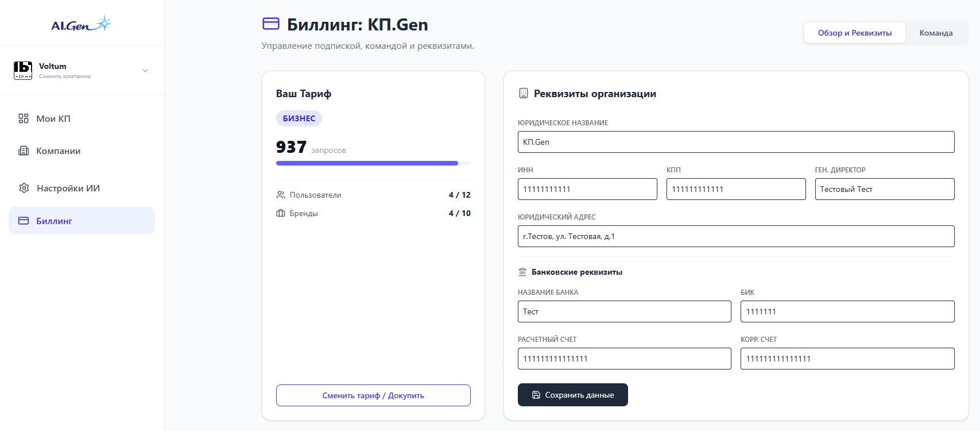Select the Биллинг sidebar item

[x=82, y=221]
